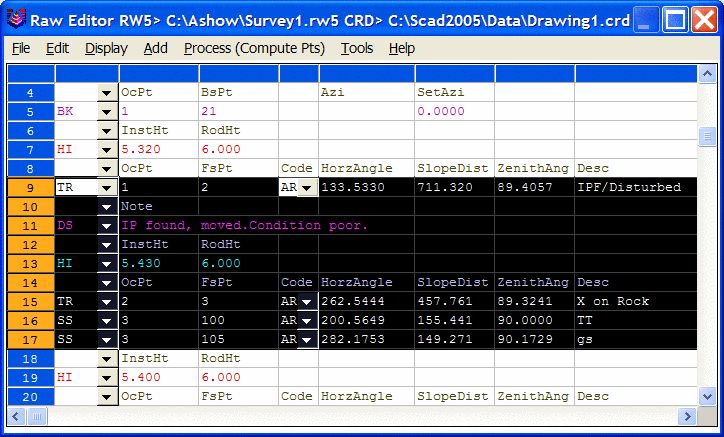Click the 89.3241 zenith angle cell
This screenshot has height=437, width=724.
click(x=534, y=302)
